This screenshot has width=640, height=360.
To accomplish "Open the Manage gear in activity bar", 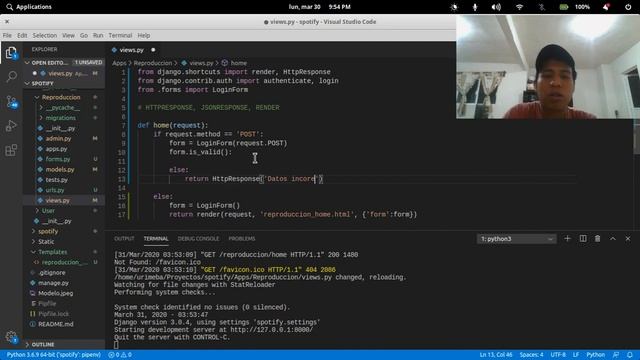I will pyautogui.click(x=11, y=337).
